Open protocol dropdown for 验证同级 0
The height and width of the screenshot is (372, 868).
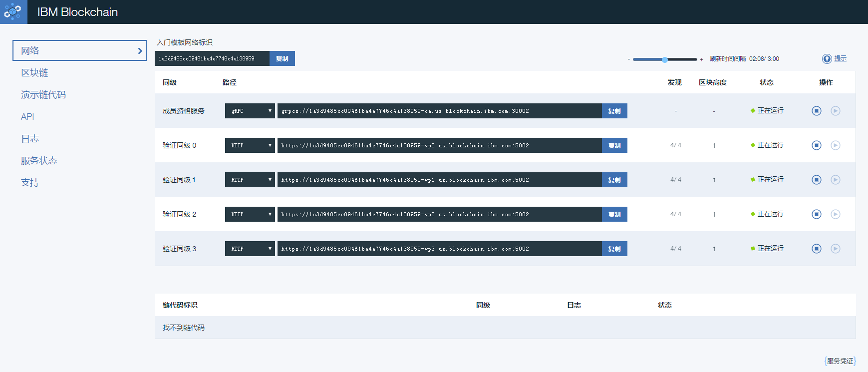250,145
